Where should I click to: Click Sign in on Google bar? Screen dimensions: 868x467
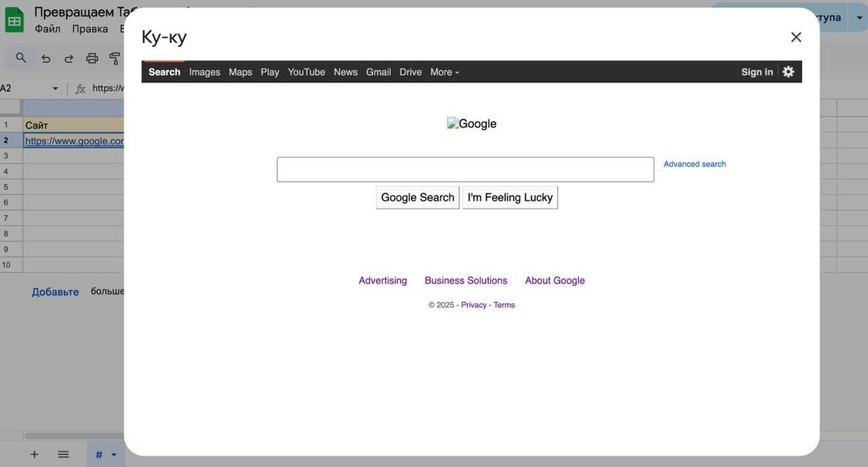(757, 72)
